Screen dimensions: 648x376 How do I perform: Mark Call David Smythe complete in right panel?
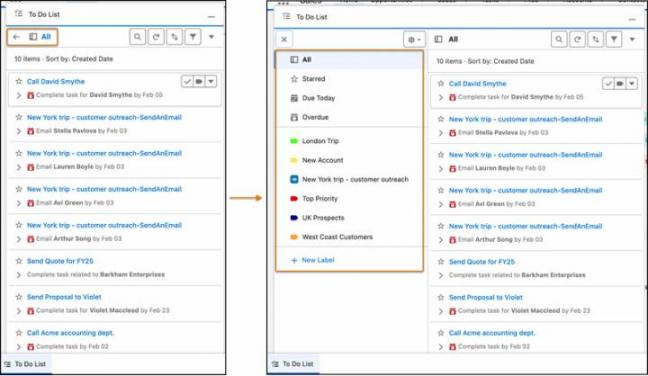[x=608, y=83]
